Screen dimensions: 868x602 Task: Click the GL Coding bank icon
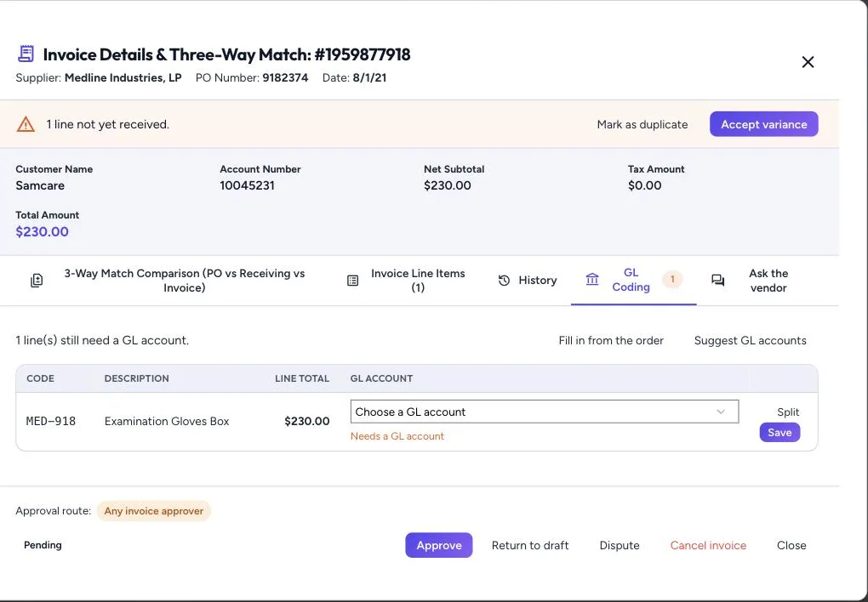point(592,280)
